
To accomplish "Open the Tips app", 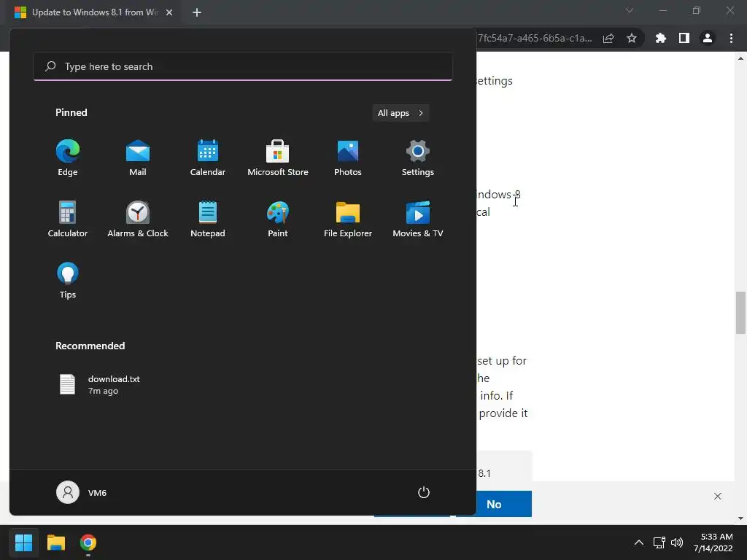I will [68, 281].
